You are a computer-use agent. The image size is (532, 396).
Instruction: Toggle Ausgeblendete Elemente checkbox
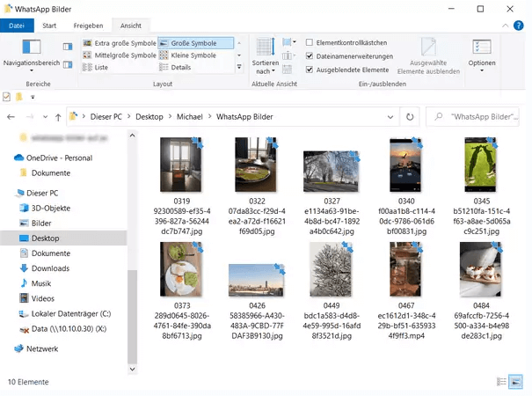[x=310, y=69]
